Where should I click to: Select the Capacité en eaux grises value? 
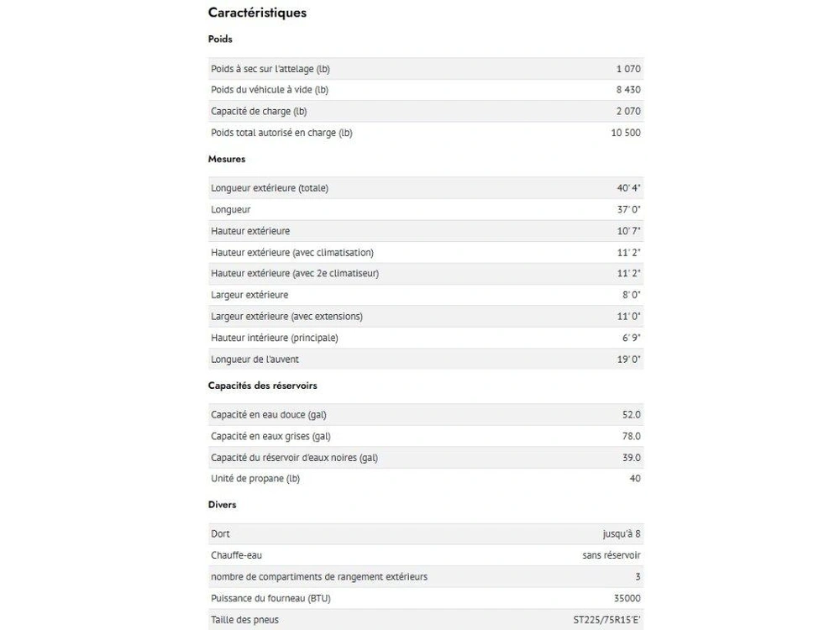pos(631,436)
